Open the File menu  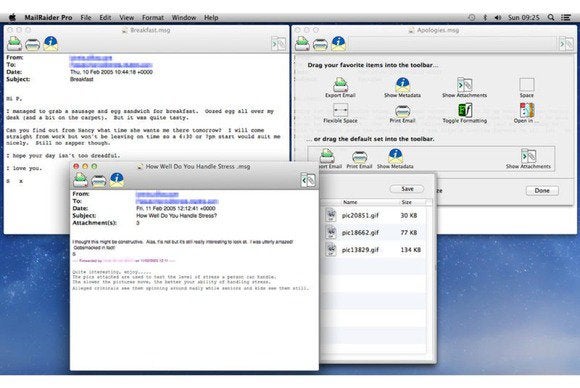[x=86, y=17]
